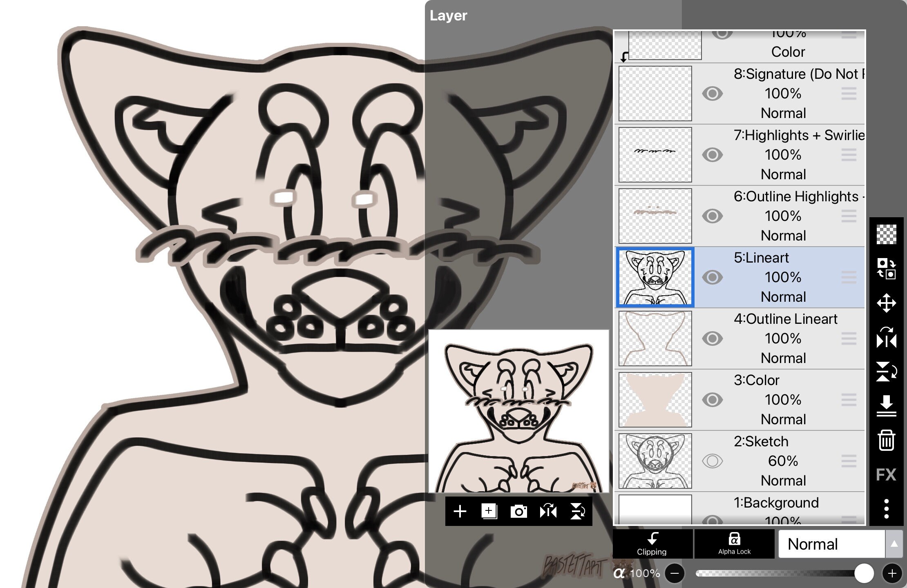Decrease opacity with minus button

(x=675, y=573)
